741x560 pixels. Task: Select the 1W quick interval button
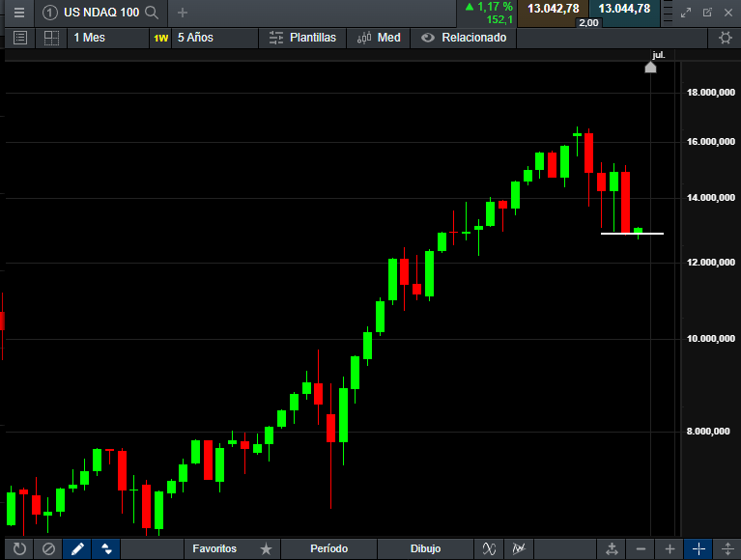160,39
